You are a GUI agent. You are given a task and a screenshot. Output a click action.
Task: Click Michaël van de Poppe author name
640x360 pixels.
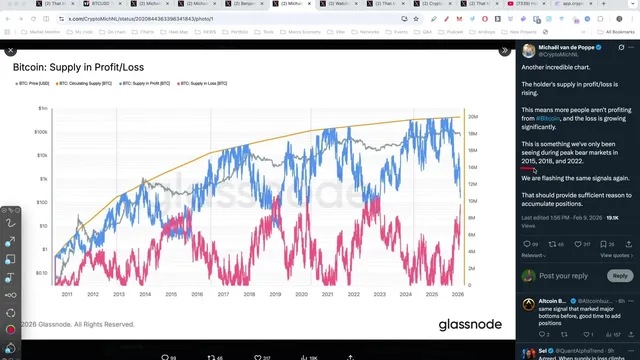tap(566, 47)
